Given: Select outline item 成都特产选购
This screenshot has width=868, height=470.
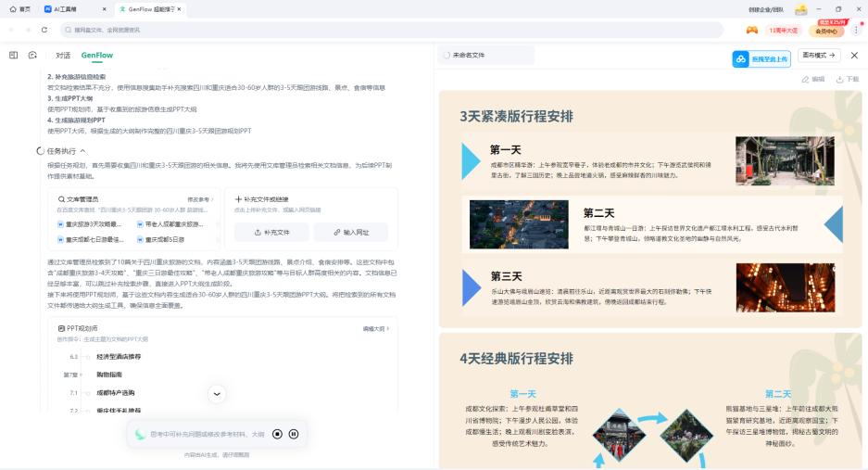Looking at the screenshot, I should pos(116,393).
